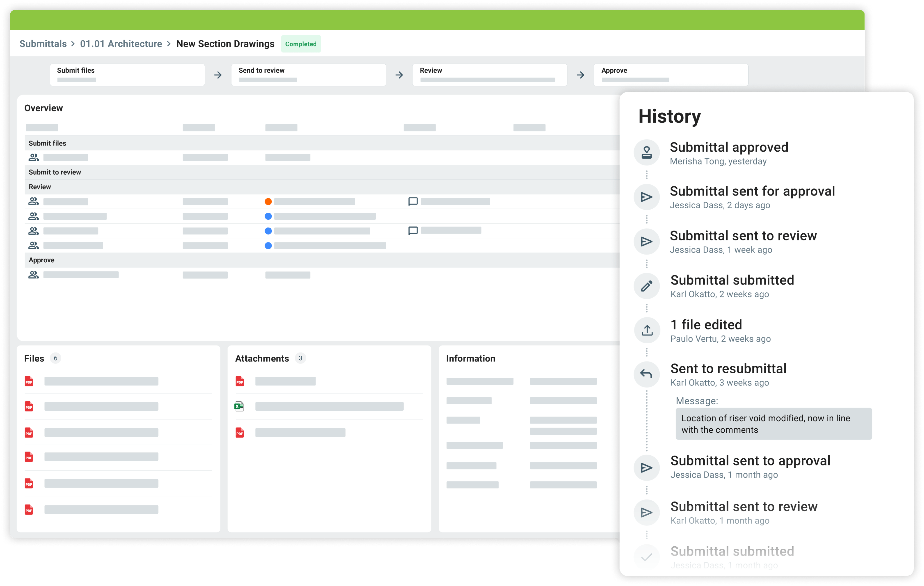Viewport: 924px width, 586px height.
Task: Open the Excel spreadsheet attachment icon
Action: click(x=239, y=406)
